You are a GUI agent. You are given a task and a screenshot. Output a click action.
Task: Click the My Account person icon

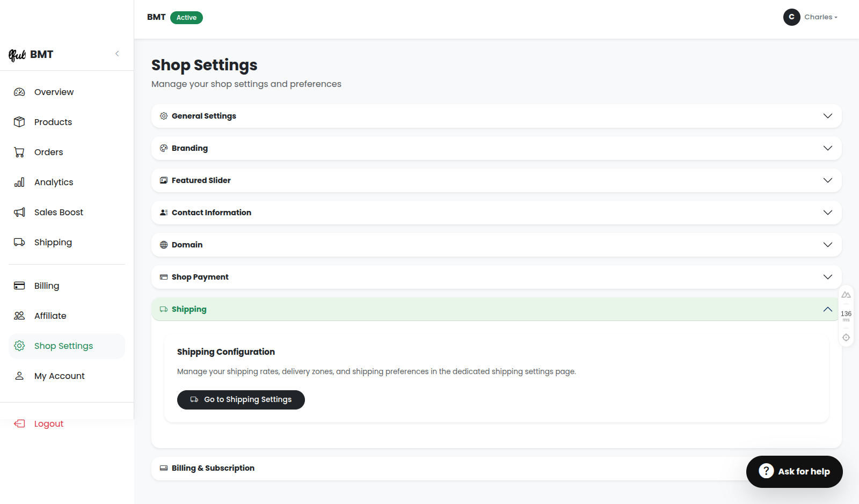19,376
